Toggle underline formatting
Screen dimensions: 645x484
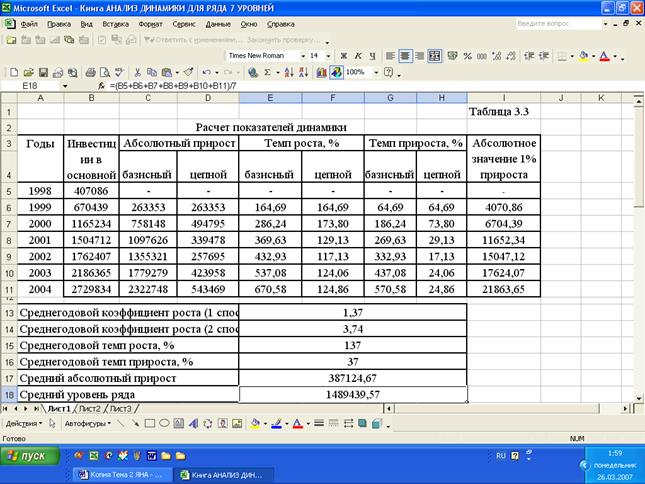[372, 56]
